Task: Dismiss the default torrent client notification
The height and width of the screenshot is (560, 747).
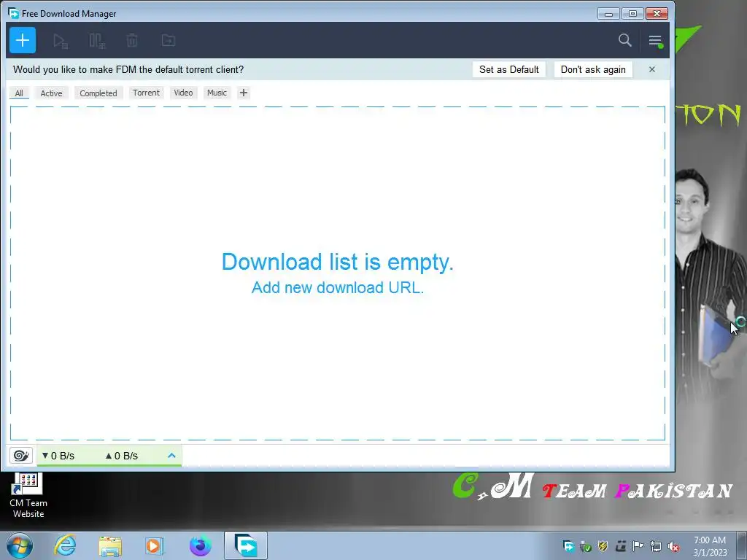Action: pyautogui.click(x=652, y=69)
